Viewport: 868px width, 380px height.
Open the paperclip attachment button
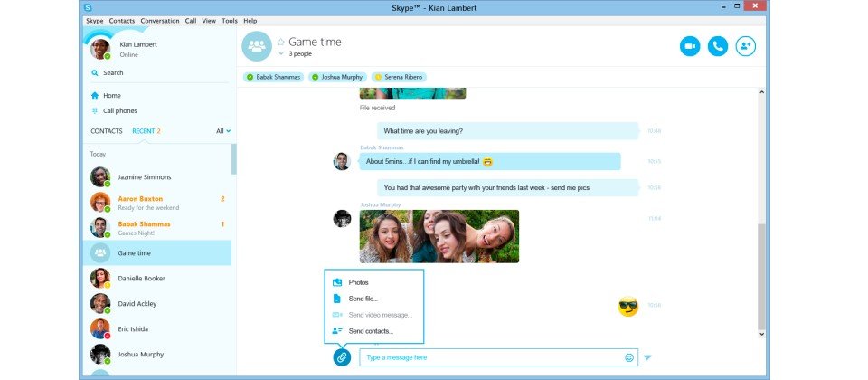point(342,357)
